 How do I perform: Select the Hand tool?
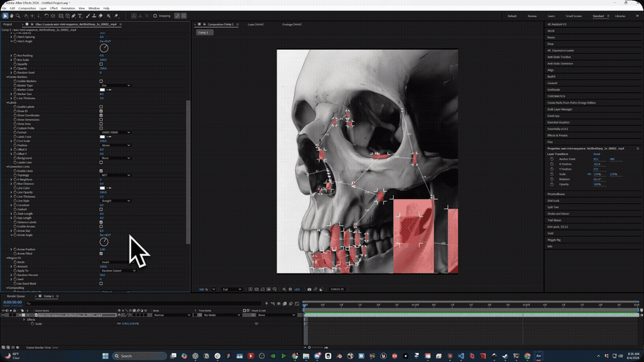click(12, 16)
